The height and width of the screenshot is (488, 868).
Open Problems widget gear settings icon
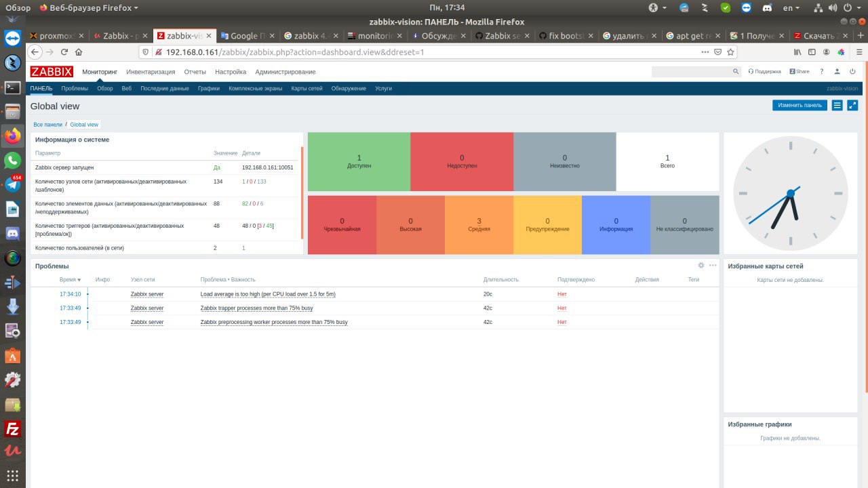point(701,266)
